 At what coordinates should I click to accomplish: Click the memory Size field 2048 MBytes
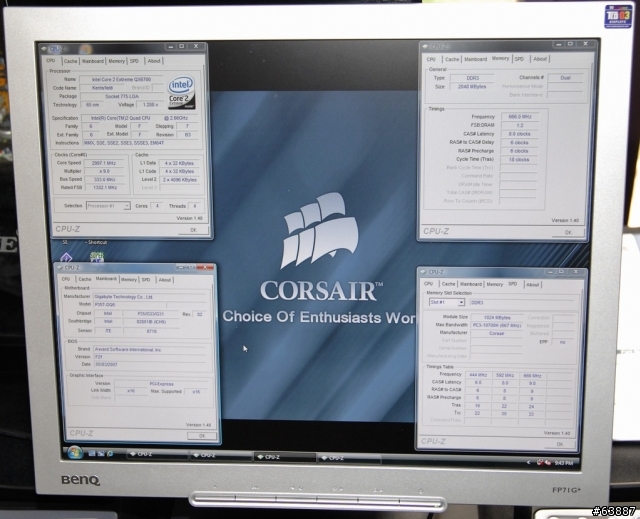pyautogui.click(x=472, y=86)
